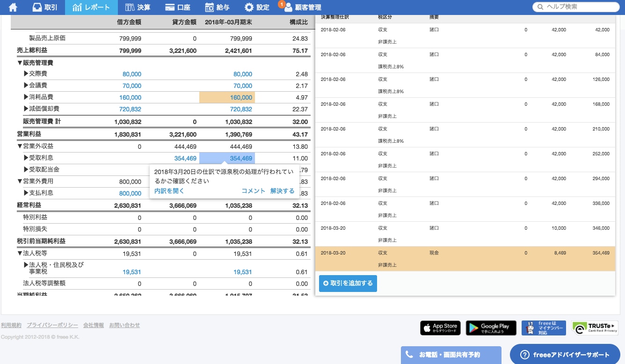Select the row with balance 346,000

(x=465, y=234)
